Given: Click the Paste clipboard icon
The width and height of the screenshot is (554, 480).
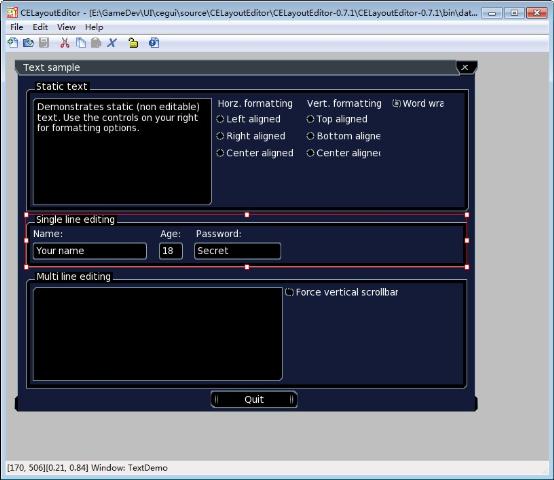Looking at the screenshot, I should click(96, 43).
